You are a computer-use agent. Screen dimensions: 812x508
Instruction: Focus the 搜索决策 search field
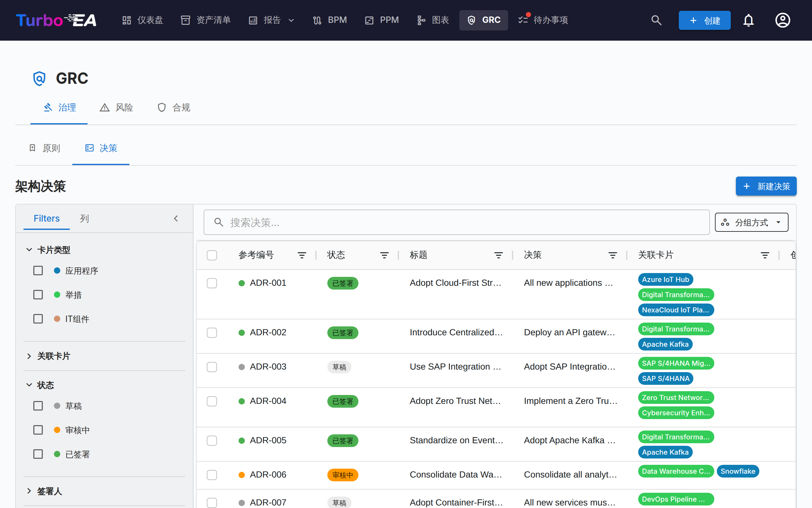tap(456, 223)
